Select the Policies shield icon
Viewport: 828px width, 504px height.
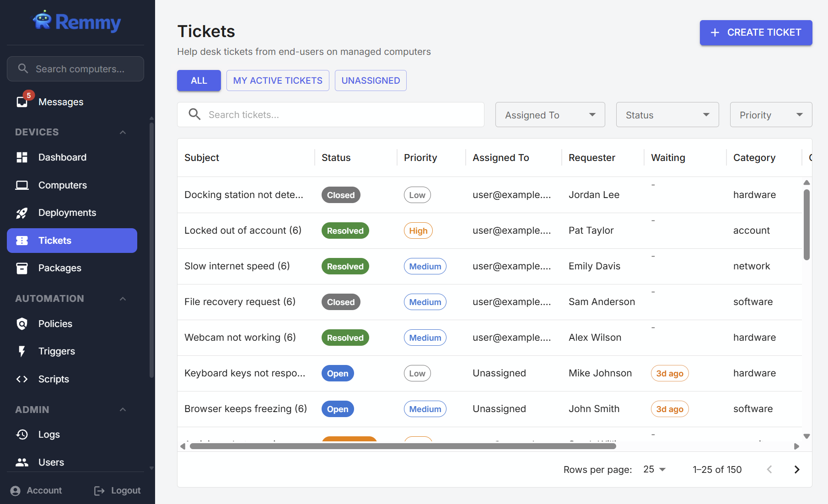tap(22, 323)
